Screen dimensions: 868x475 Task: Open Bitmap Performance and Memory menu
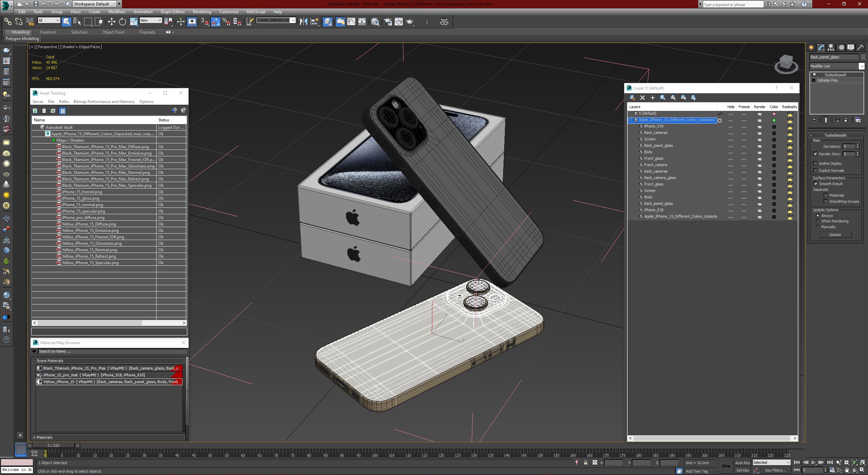click(x=104, y=102)
